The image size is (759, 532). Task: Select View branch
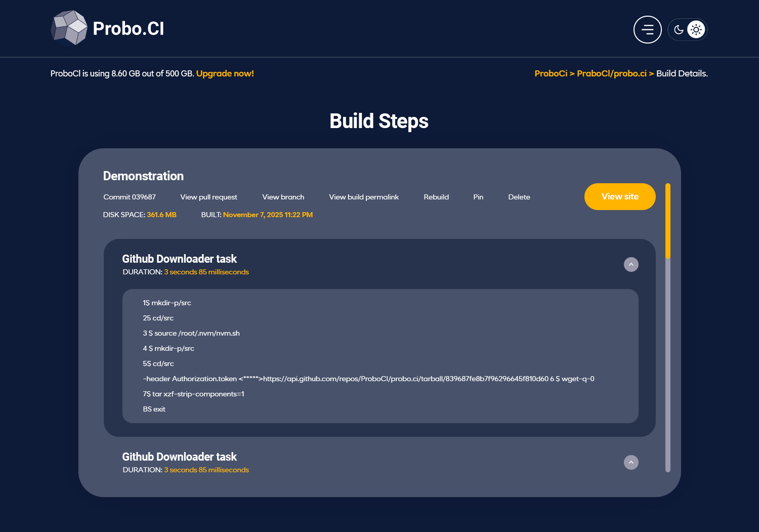(x=283, y=197)
